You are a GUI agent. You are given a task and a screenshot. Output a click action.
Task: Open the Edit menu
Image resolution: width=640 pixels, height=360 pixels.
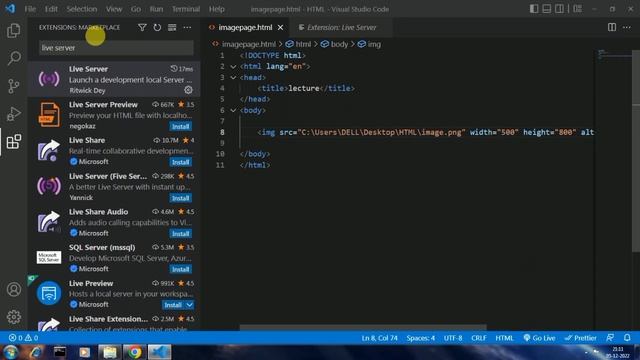[51, 9]
